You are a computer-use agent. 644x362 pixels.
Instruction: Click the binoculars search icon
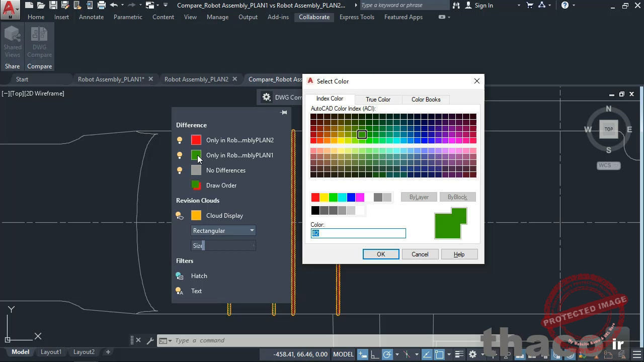pos(456,6)
